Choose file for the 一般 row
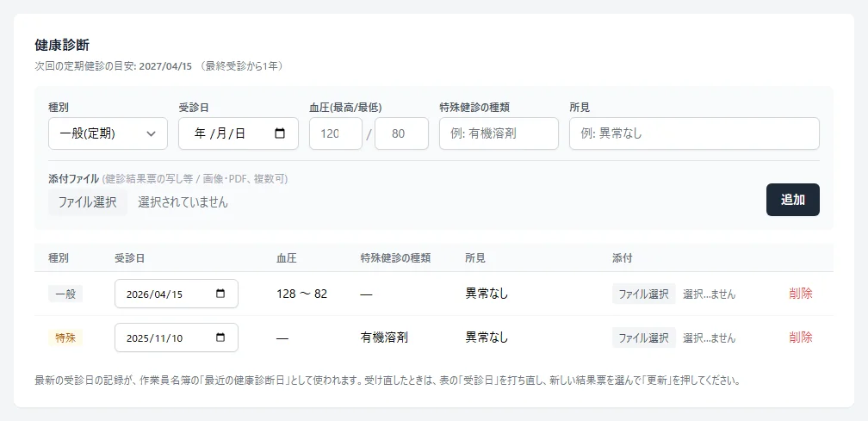 643,294
